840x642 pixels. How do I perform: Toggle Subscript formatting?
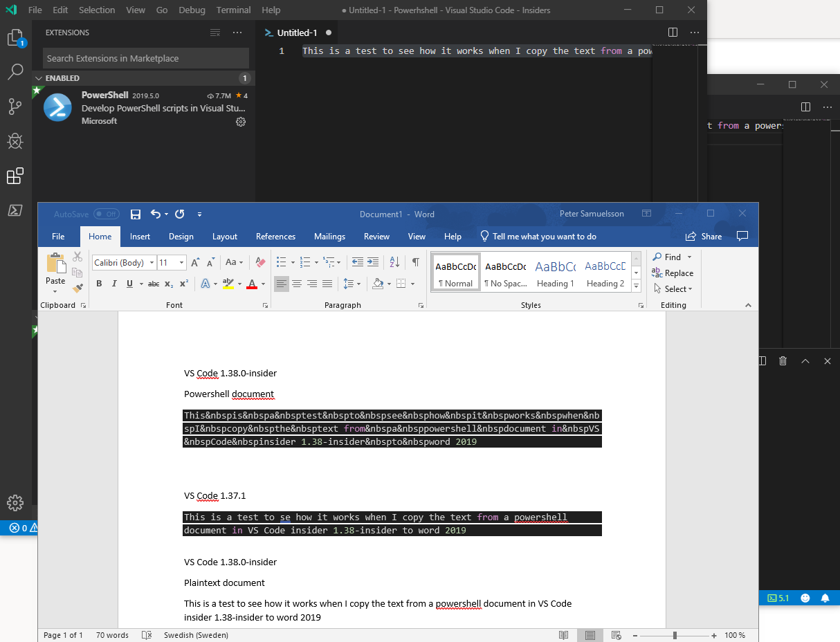pos(170,284)
